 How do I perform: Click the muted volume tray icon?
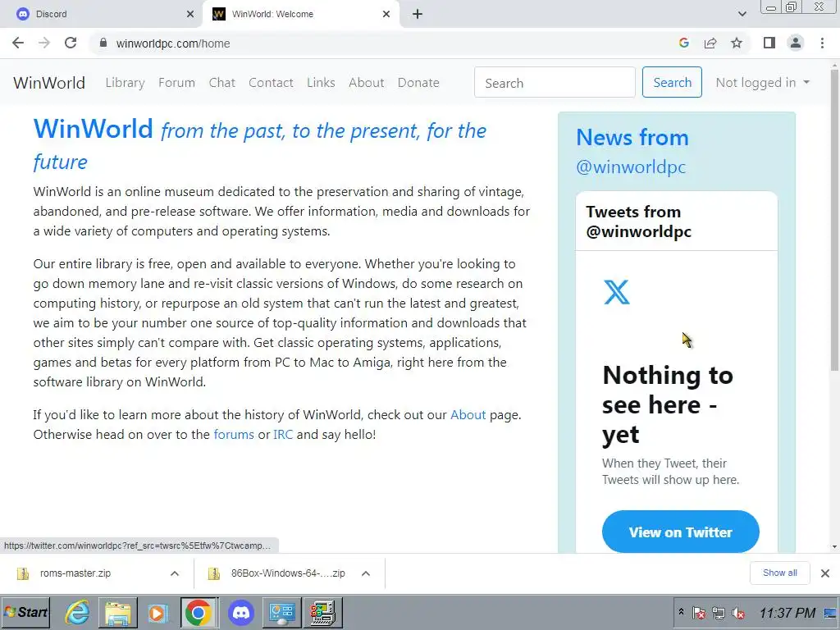pos(738,613)
